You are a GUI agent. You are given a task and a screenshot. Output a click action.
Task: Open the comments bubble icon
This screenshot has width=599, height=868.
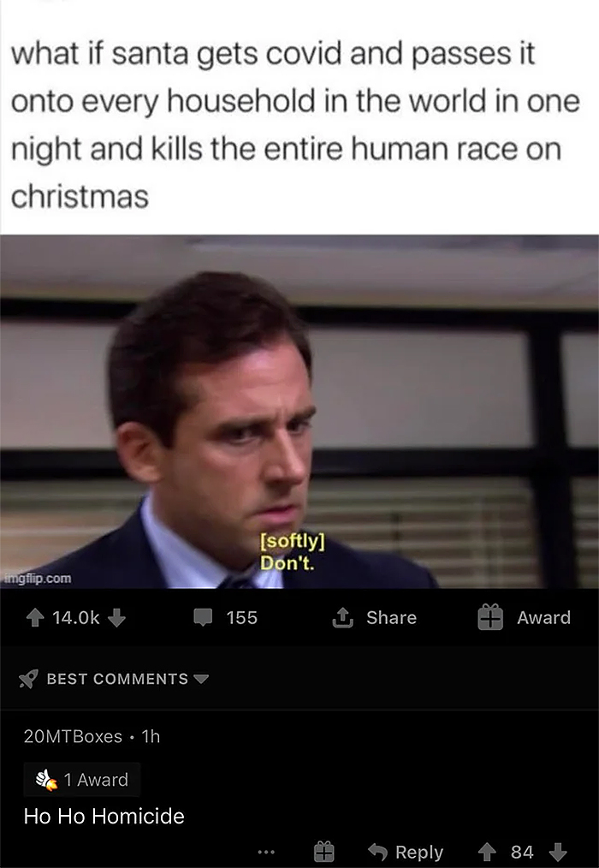pos(203,617)
